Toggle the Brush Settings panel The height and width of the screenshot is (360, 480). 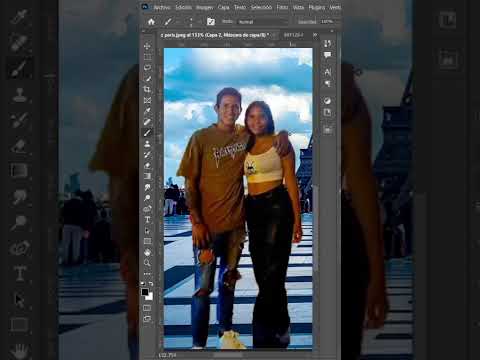tap(211, 22)
